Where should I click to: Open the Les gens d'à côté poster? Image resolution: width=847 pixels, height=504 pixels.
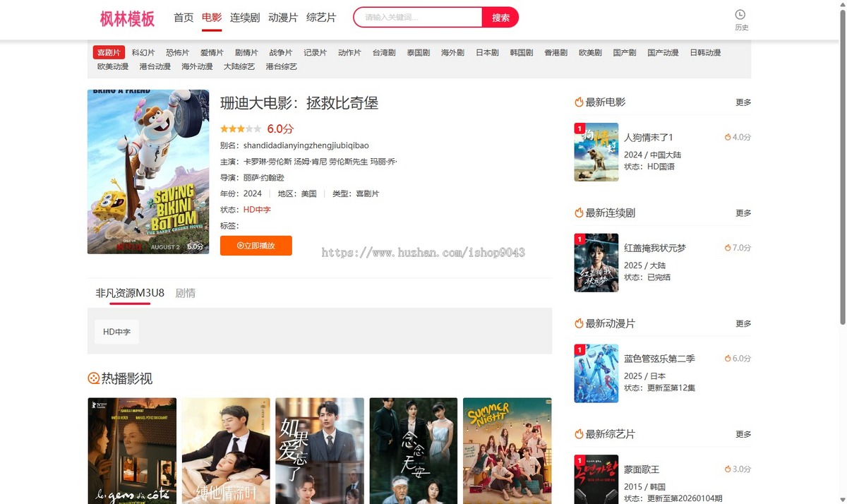tap(132, 451)
